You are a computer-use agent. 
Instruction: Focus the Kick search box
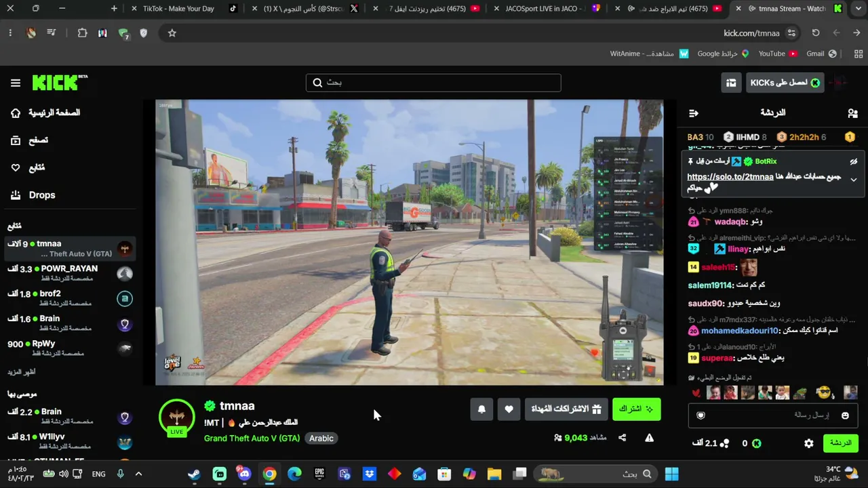(x=433, y=83)
